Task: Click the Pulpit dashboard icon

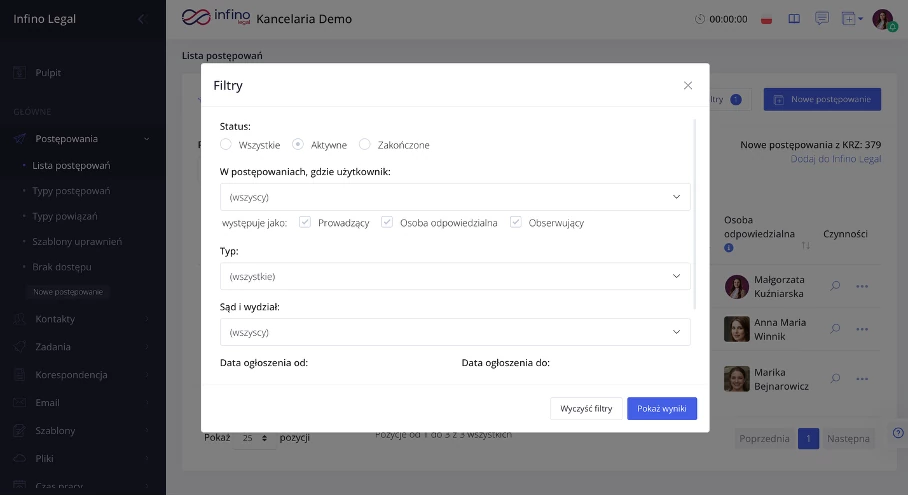Action: click(x=20, y=73)
